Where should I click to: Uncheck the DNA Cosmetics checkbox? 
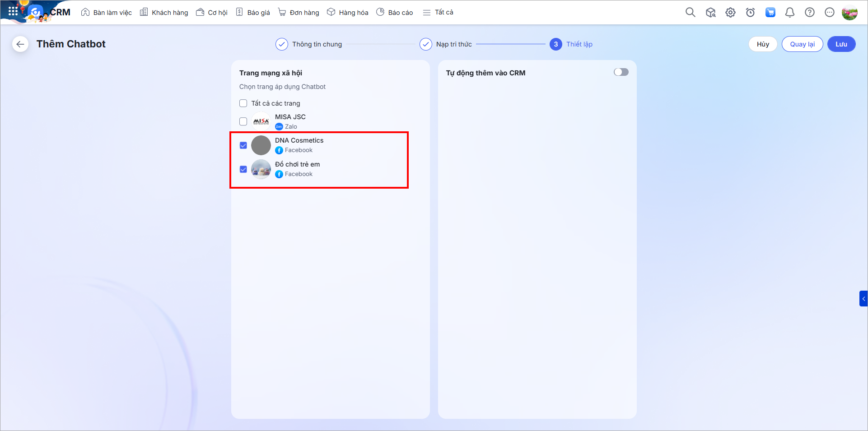tap(243, 145)
